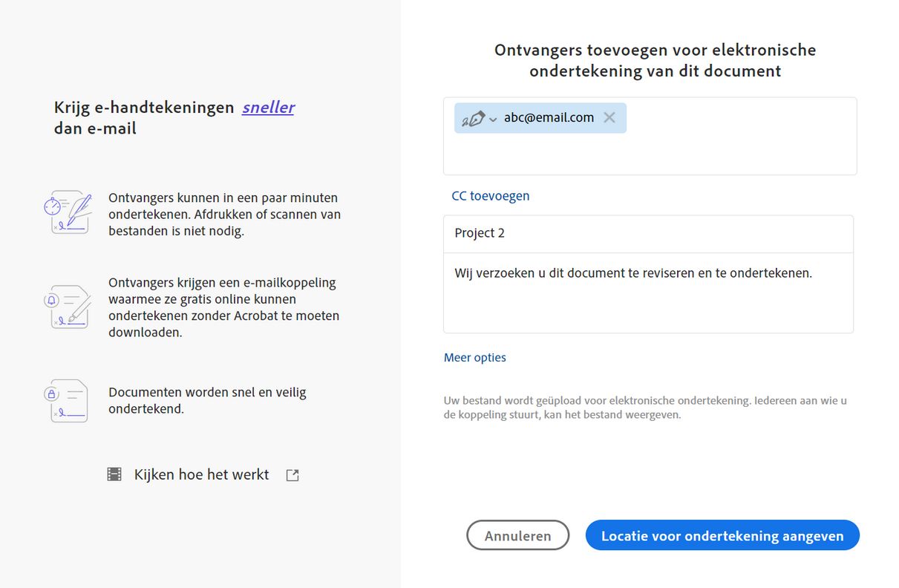Click the CC toevoegen link
This screenshot has height=588, width=899.
pyautogui.click(x=491, y=196)
